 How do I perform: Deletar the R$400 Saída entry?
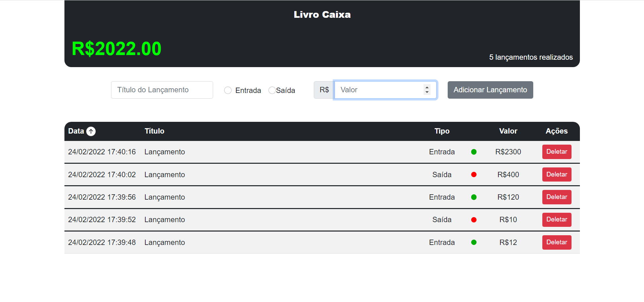pos(556,174)
